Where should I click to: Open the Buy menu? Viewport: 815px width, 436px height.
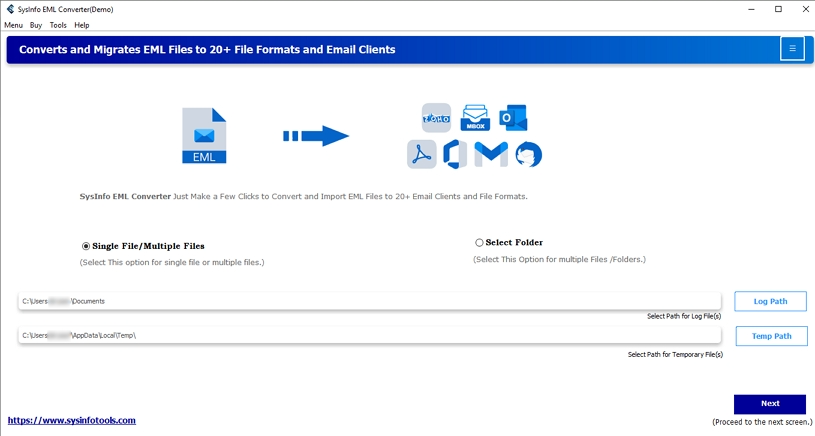pyautogui.click(x=36, y=25)
